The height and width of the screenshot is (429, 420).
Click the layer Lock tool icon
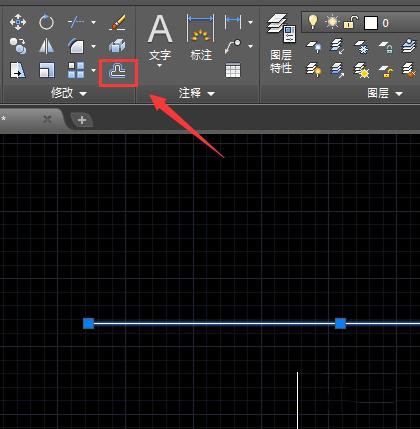(x=386, y=47)
